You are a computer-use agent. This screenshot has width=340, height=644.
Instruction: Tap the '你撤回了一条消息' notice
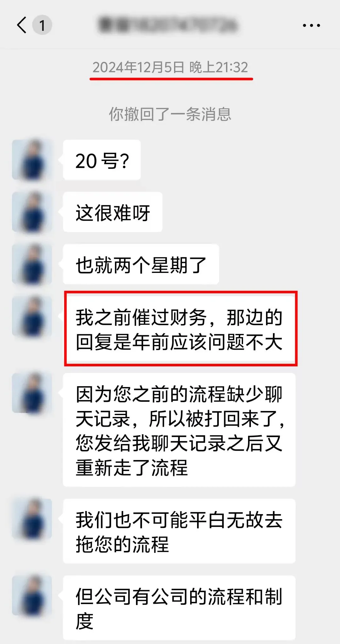(170, 114)
